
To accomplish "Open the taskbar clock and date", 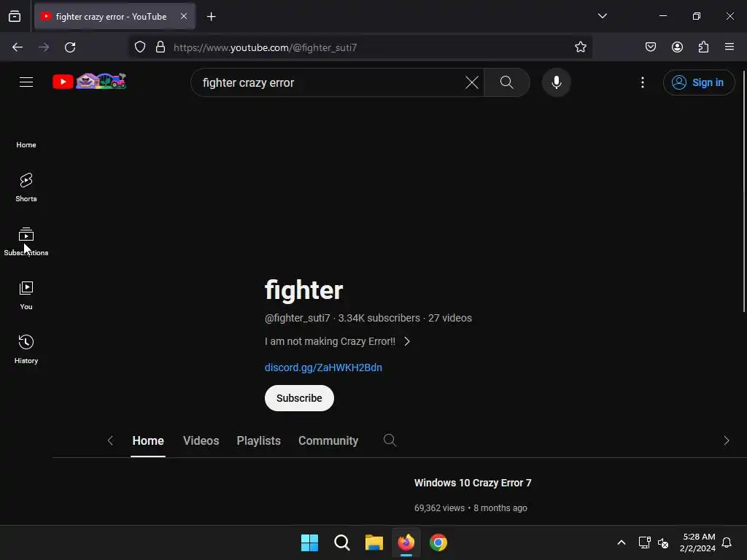I will point(698,542).
